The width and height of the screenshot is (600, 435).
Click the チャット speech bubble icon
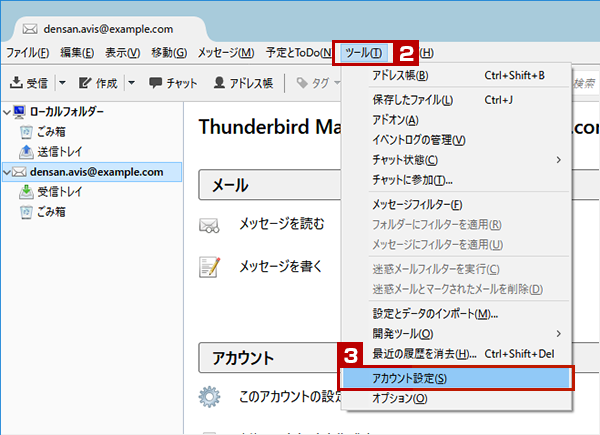pyautogui.click(x=155, y=82)
